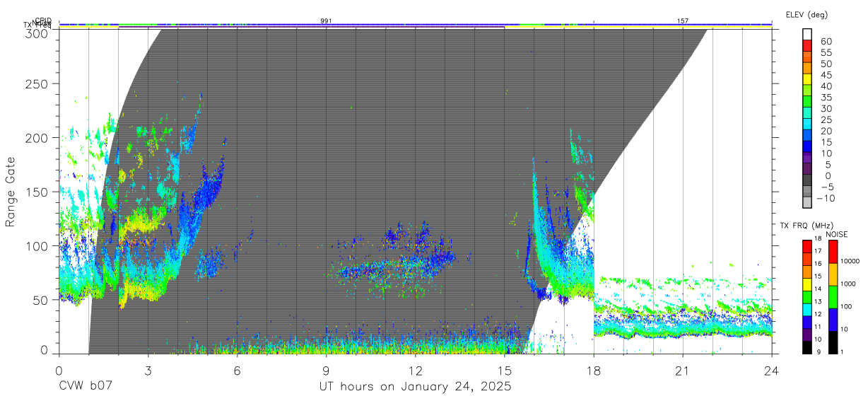Select the blue swatch in NOISE color bar
868x401 pixels.
[x=832, y=320]
